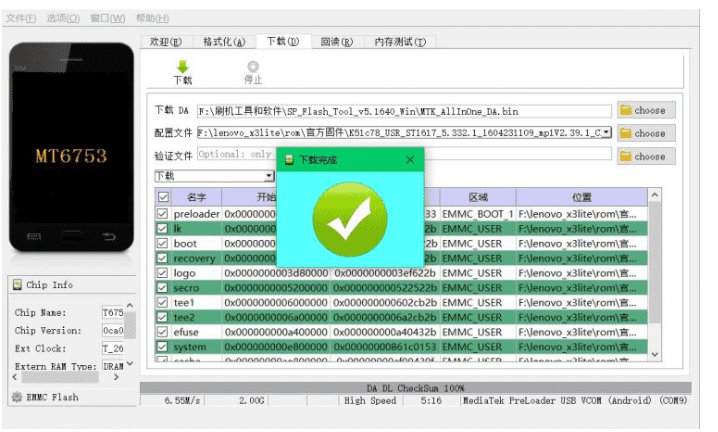Close the download complete popup
Viewport: 718px width, 432px height.
click(x=410, y=159)
